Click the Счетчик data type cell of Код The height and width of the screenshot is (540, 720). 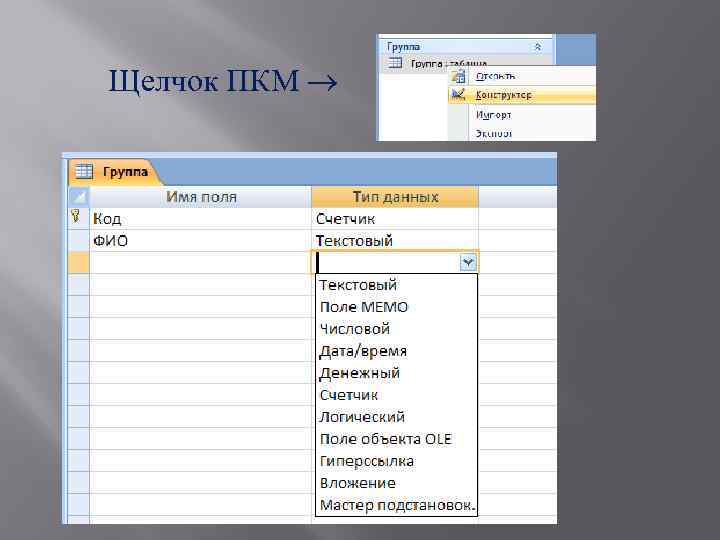click(395, 219)
